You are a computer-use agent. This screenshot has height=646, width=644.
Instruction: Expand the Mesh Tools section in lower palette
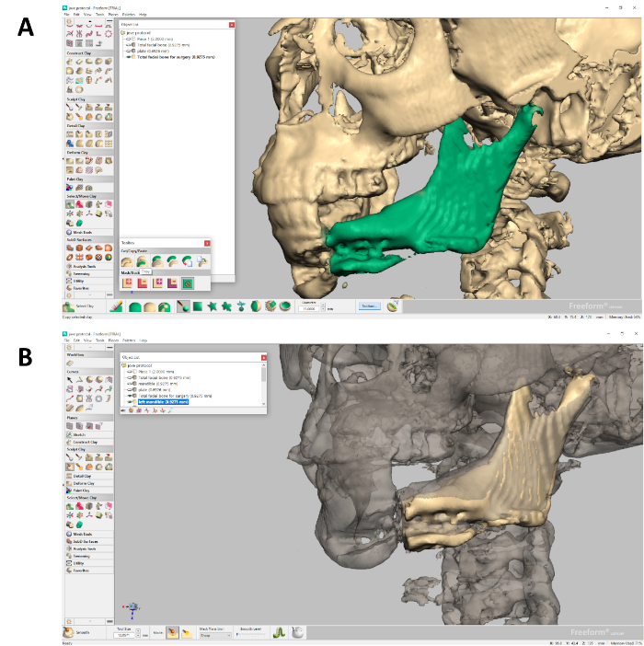[x=89, y=534]
